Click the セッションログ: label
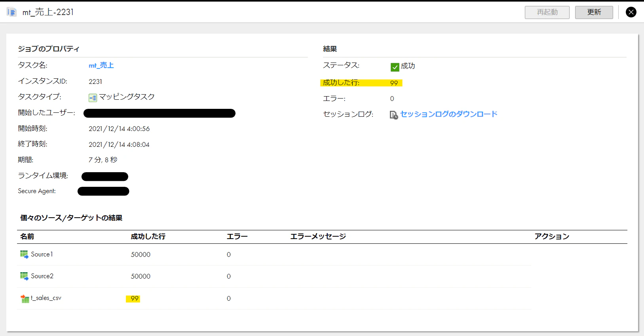The height and width of the screenshot is (336, 644). click(348, 114)
